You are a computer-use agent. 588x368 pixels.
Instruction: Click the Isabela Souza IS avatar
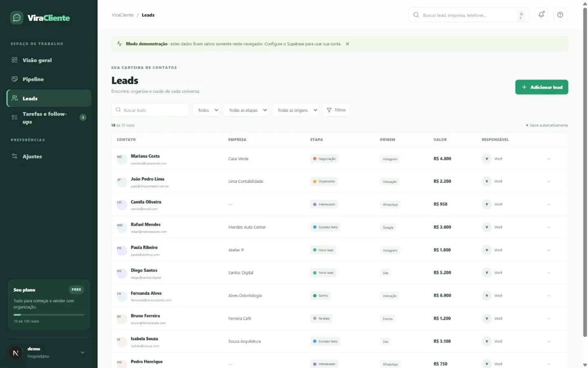[x=122, y=341]
